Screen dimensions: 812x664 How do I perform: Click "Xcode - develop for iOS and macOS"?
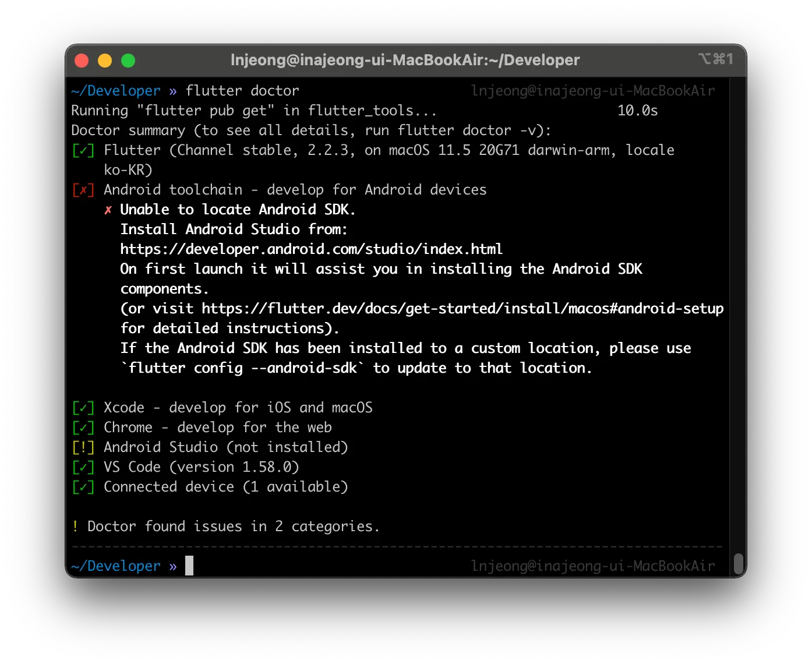tap(238, 408)
